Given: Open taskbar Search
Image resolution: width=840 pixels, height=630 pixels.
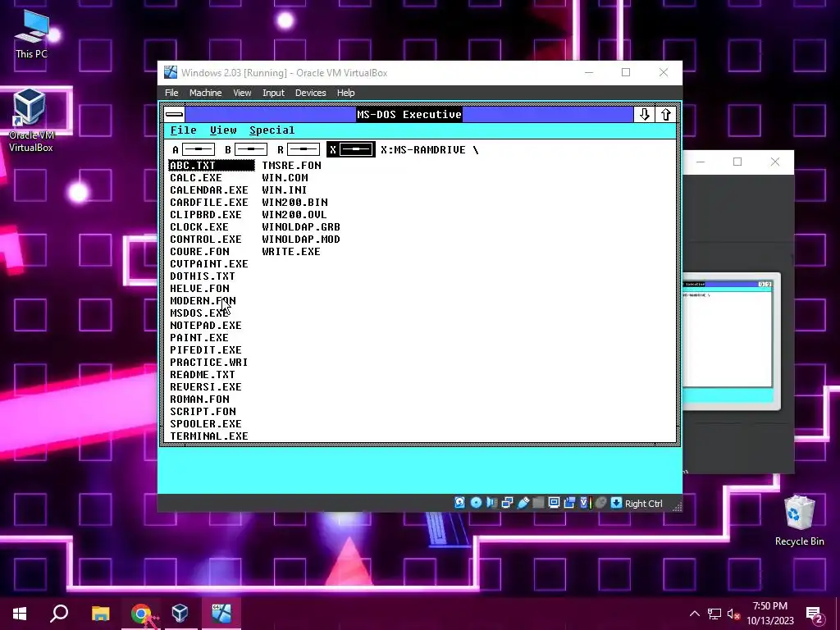Looking at the screenshot, I should tap(59, 614).
